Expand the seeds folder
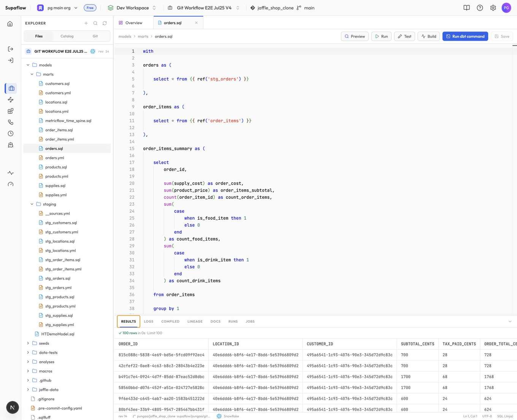Viewport: 517px width, 420px height. point(28,343)
